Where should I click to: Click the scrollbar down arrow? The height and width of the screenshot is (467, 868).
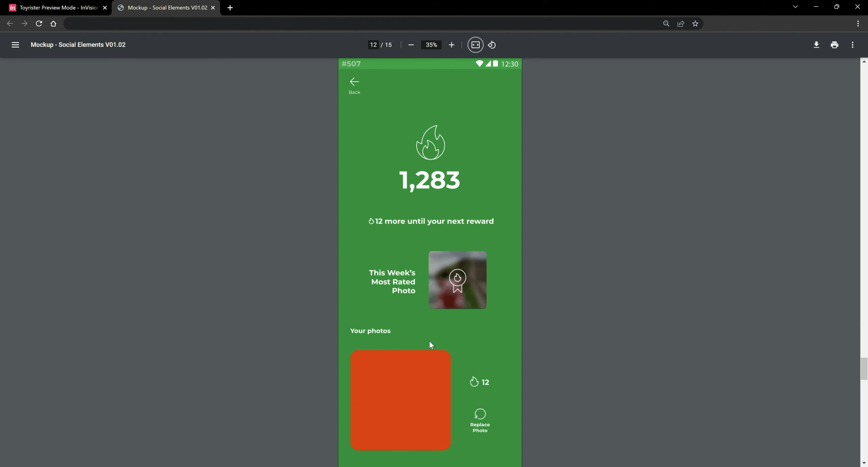coord(864,463)
